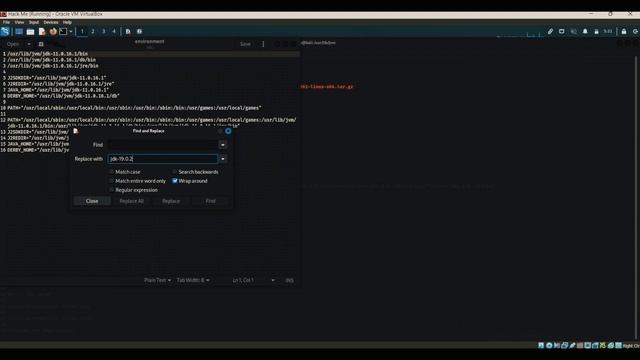
Task: Open the editor's three-dot options menu
Action: (x=263, y=44)
